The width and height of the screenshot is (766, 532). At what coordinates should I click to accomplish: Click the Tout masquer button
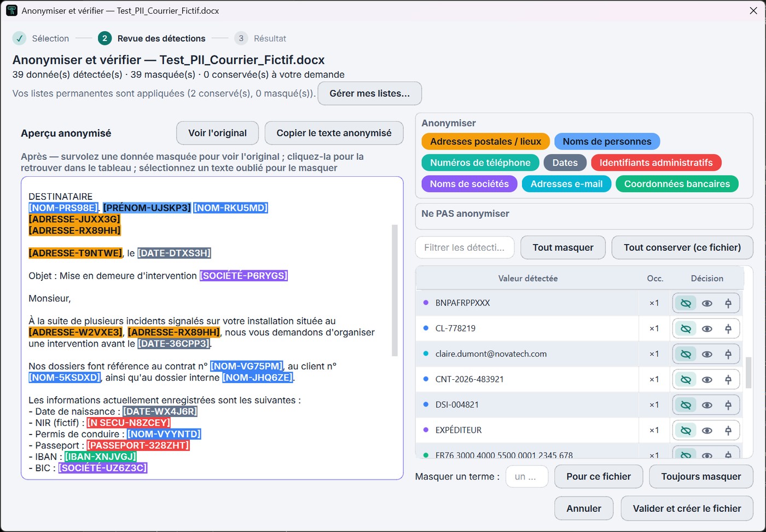click(x=563, y=247)
